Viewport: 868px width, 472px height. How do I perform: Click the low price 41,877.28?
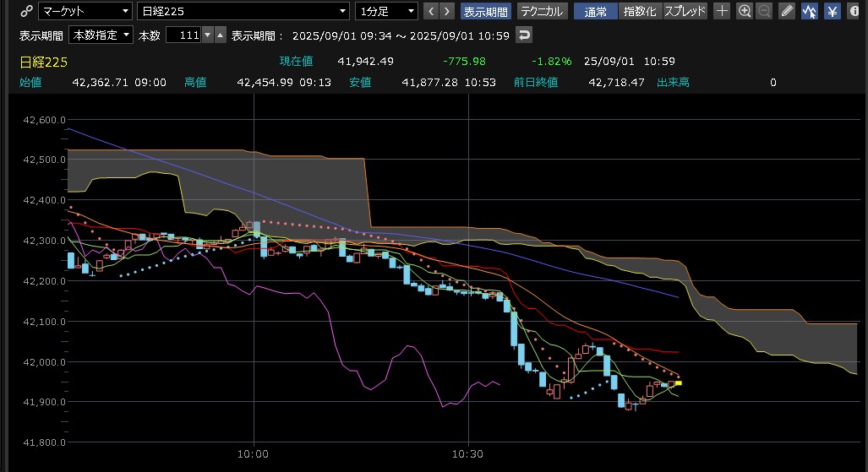pos(429,83)
